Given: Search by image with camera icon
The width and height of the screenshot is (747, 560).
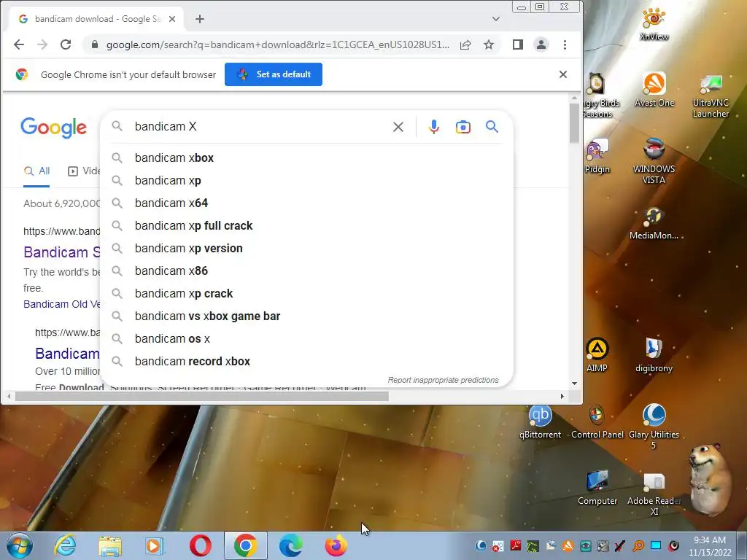Looking at the screenshot, I should point(463,127).
